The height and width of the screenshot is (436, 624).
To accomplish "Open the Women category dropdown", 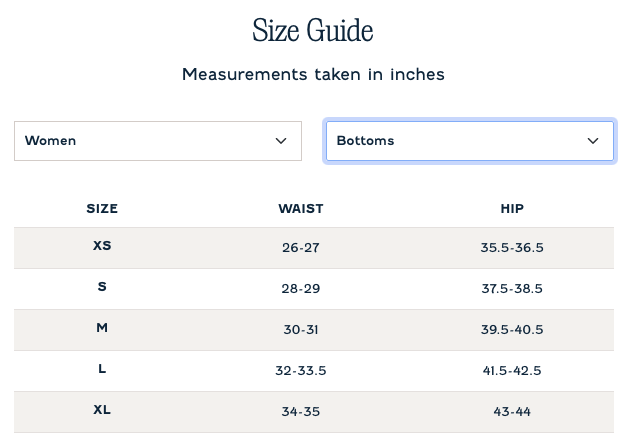I will click(158, 141).
